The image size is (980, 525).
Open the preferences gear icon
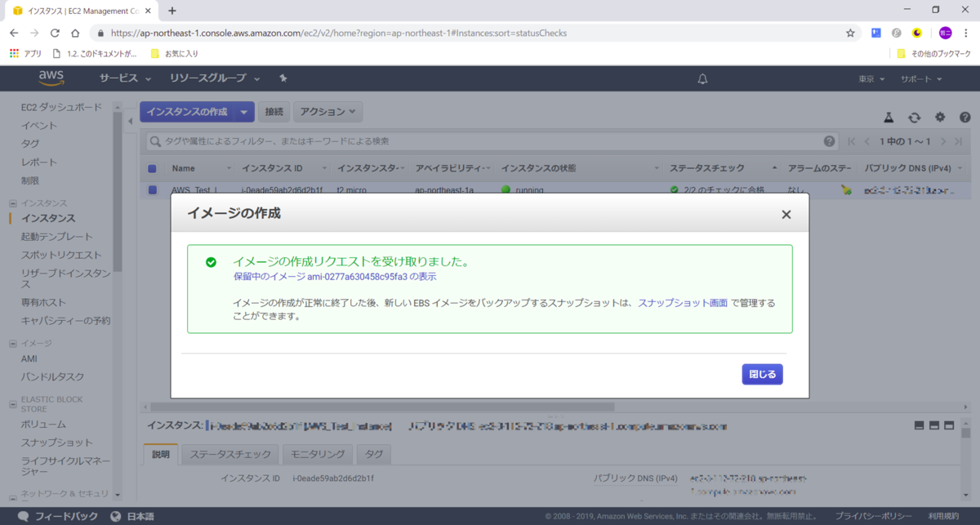click(940, 117)
